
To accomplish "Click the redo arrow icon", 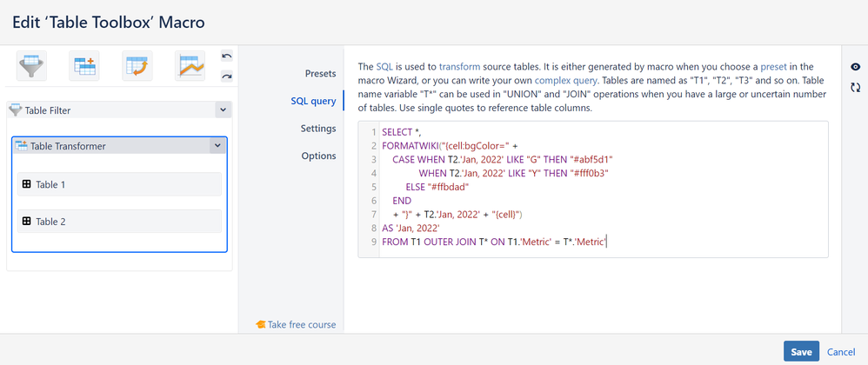I will (227, 76).
